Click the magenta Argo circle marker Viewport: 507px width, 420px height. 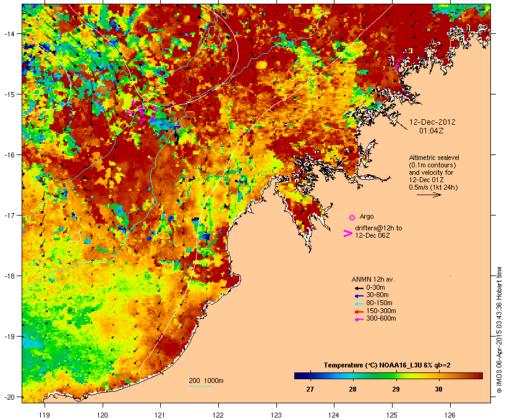352,217
